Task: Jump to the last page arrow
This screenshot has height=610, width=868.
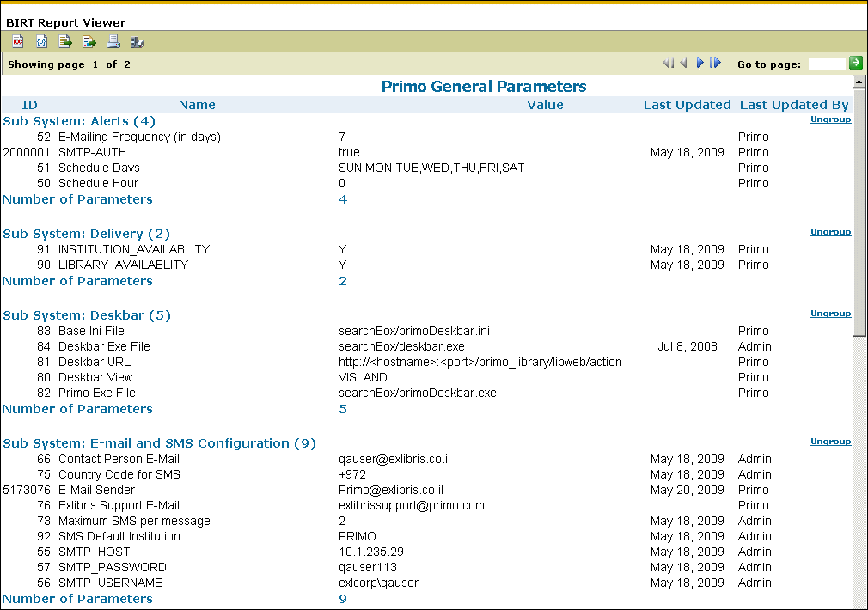Action: [715, 63]
